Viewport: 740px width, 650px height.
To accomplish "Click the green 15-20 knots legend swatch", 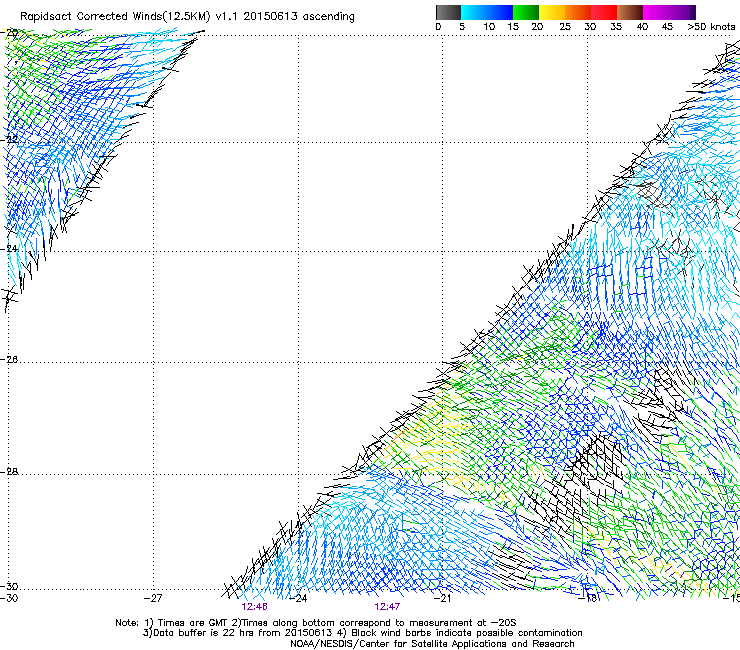I will point(526,12).
